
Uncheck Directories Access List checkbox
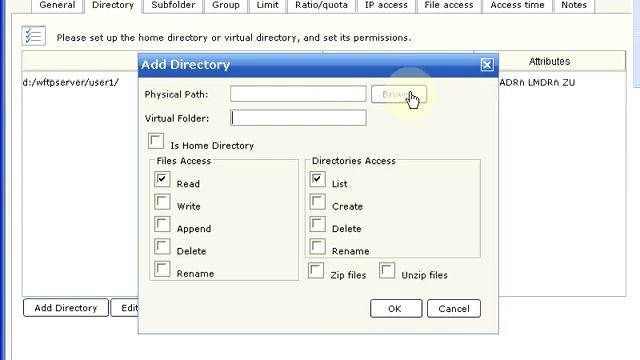(317, 179)
